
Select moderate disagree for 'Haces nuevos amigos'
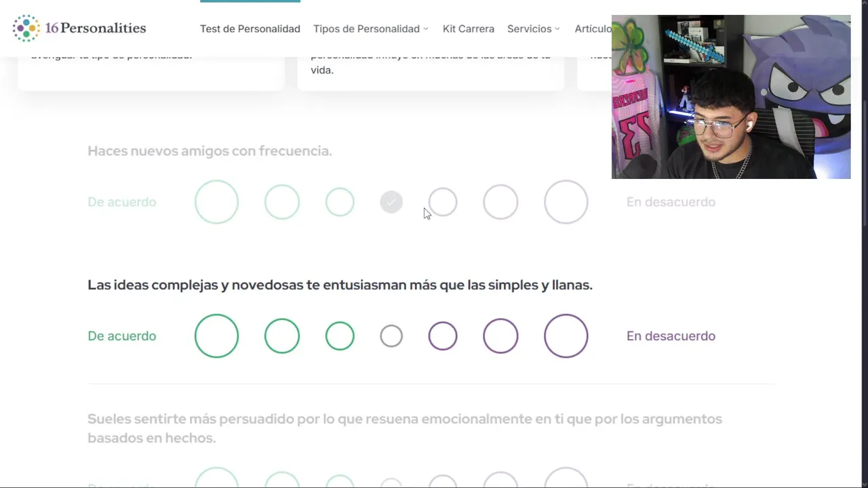pyautogui.click(x=500, y=202)
